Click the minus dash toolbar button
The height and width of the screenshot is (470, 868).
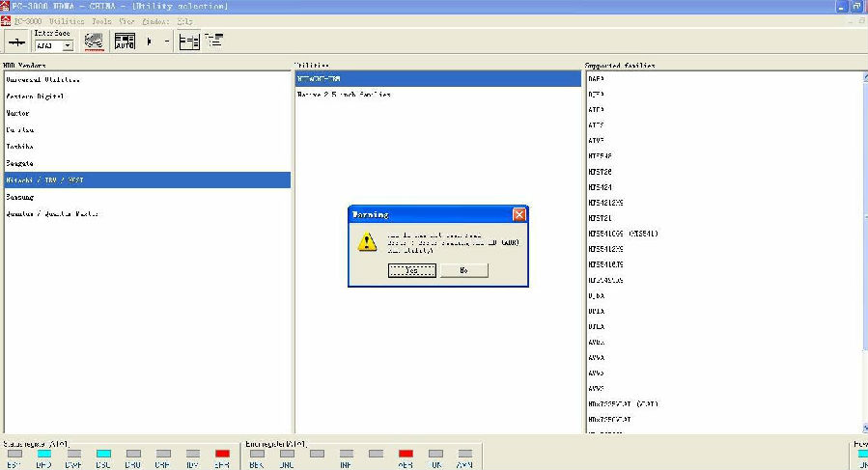tap(167, 41)
